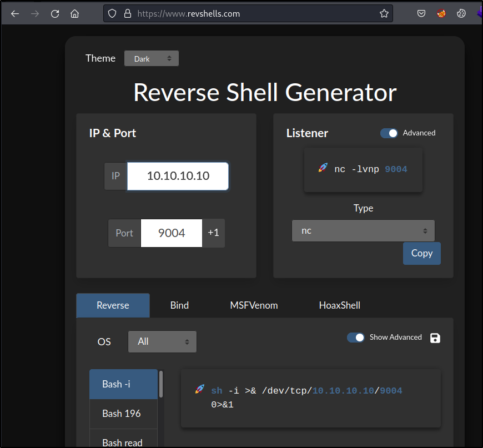Screen dimensions: 483x448
Task: Click the Type label above nc dropdown
Action: (x=363, y=208)
